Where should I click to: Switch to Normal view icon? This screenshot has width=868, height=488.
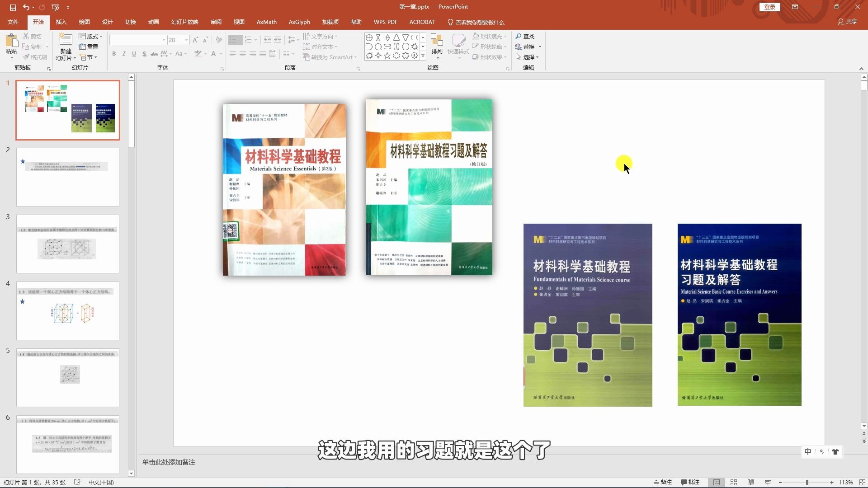pyautogui.click(x=717, y=482)
